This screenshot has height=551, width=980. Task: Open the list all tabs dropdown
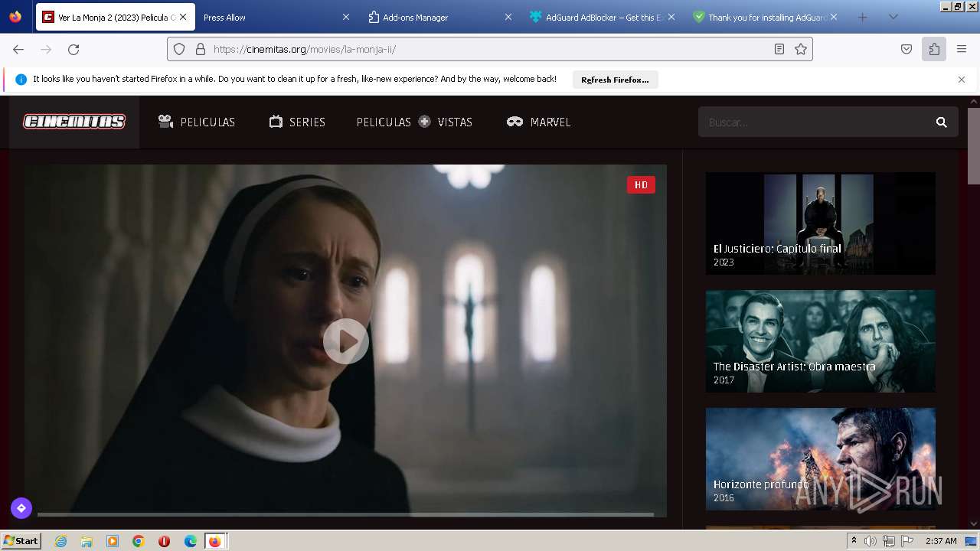point(893,17)
